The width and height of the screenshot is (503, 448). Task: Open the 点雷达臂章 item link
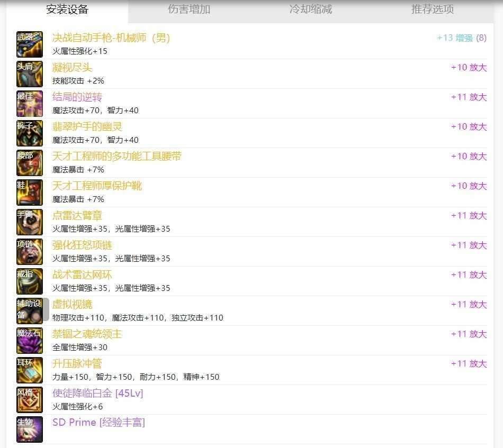coord(77,215)
